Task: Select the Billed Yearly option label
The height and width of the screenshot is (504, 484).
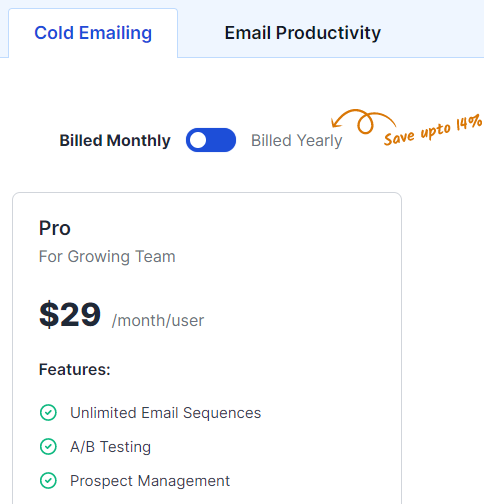Action: (x=297, y=140)
